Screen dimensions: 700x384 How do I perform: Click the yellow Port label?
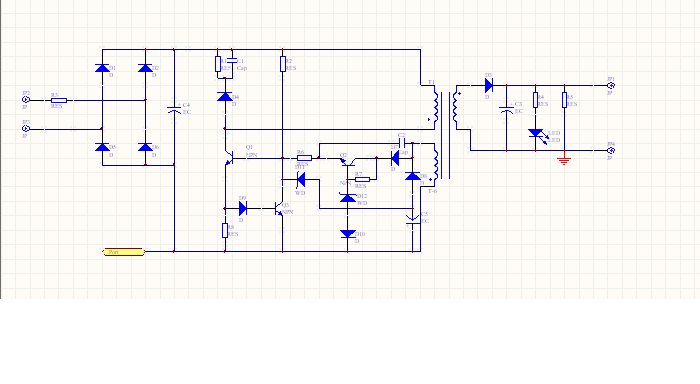coord(124,252)
